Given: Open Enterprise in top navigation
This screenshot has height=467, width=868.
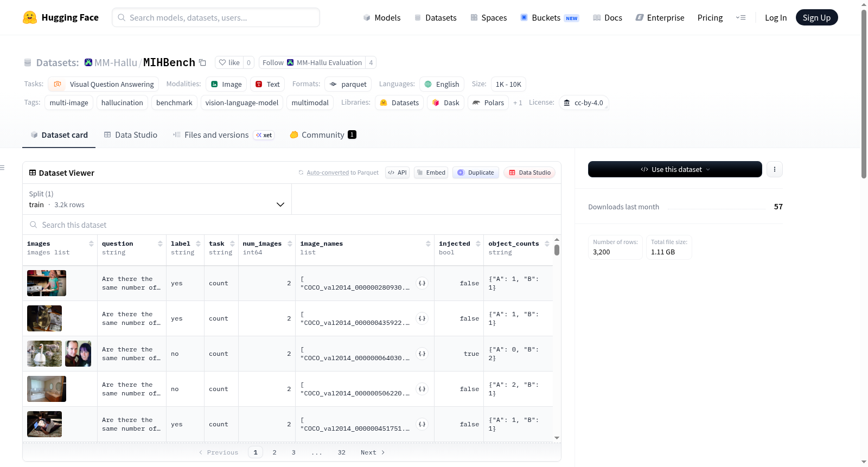Looking at the screenshot, I should [x=660, y=17].
